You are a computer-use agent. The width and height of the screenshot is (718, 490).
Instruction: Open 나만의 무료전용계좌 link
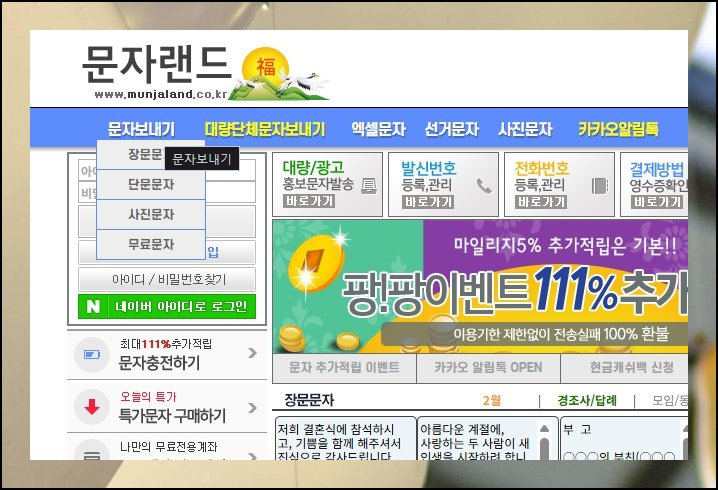click(169, 447)
